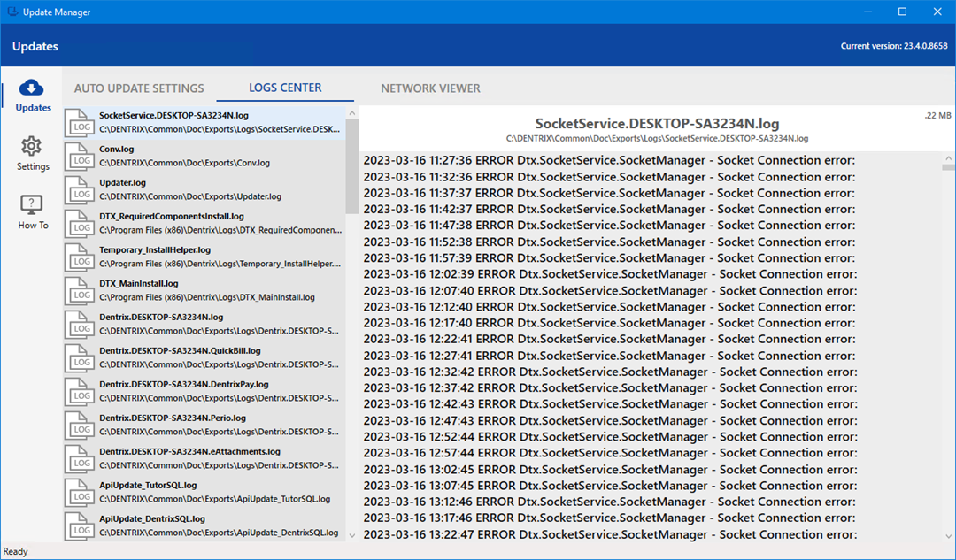Click the Update Manager title bar app icon
Screen dimensions: 956x560
pos(12,12)
